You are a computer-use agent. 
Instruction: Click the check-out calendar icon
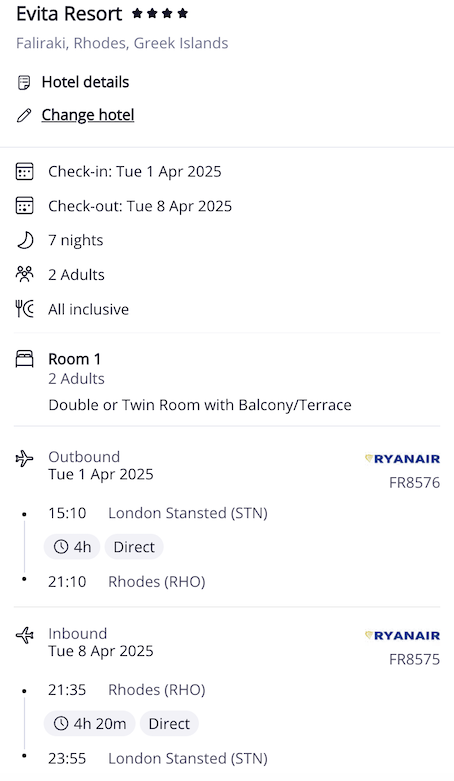click(24, 206)
